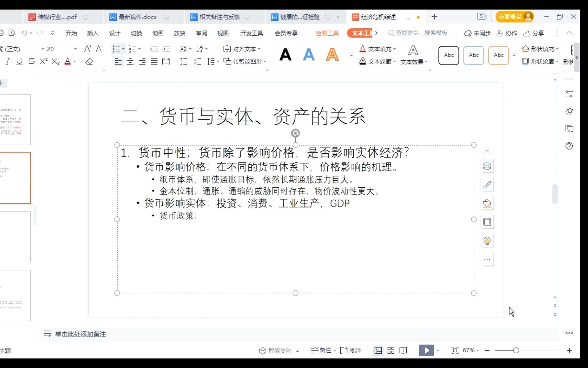Open the 插入 ribbon tab
The width and height of the screenshot is (588, 368).
(93, 33)
